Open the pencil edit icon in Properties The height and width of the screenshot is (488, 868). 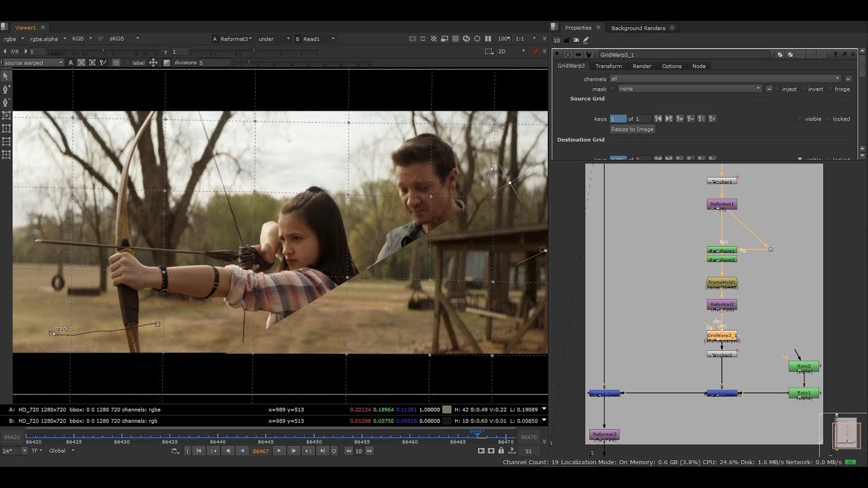(x=586, y=40)
